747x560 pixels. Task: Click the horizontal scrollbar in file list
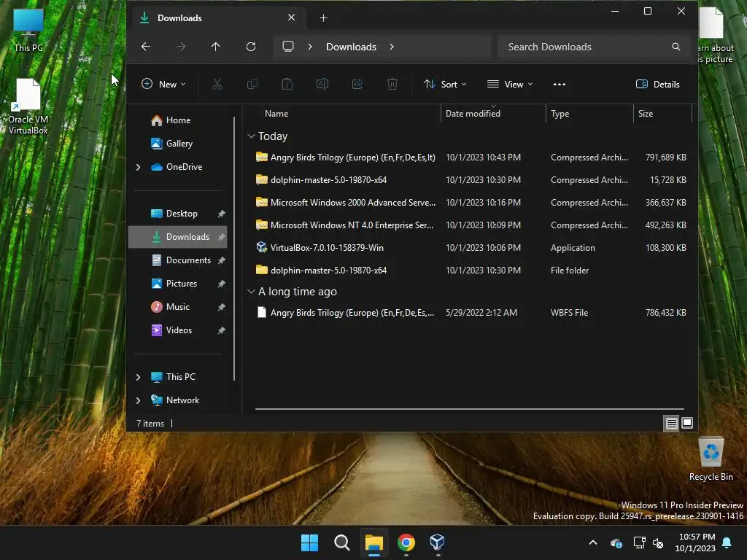click(469, 409)
